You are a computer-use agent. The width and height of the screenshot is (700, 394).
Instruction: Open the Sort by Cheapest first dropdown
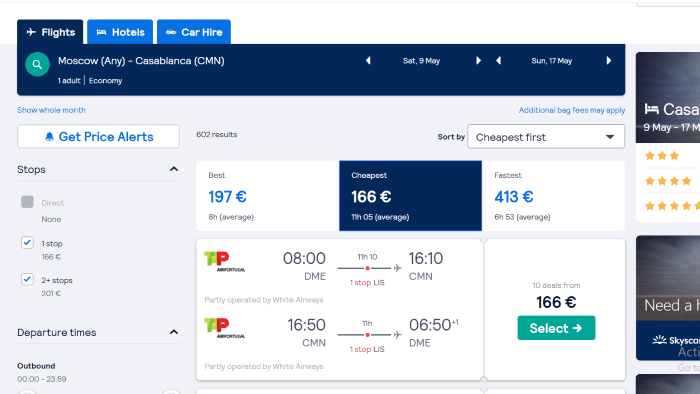click(546, 137)
